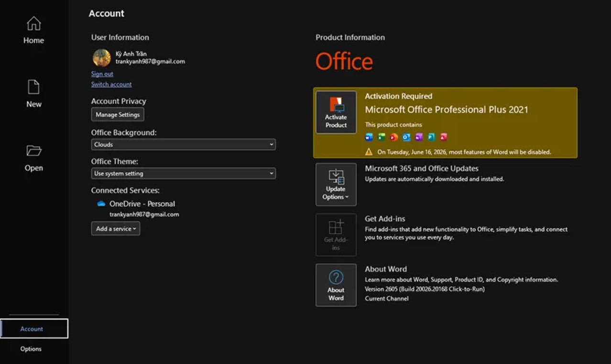Click the 'Product Information' heading
The width and height of the screenshot is (611, 364).
click(350, 37)
